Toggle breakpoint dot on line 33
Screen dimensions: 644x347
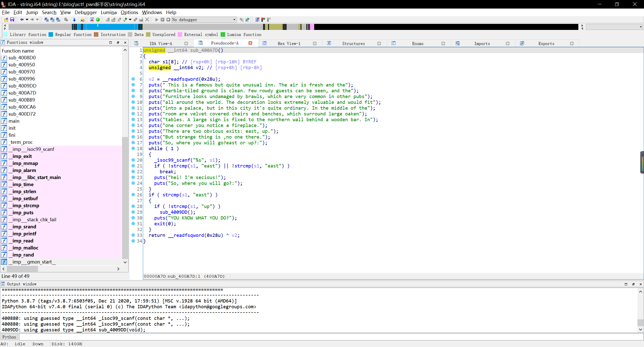(133, 235)
